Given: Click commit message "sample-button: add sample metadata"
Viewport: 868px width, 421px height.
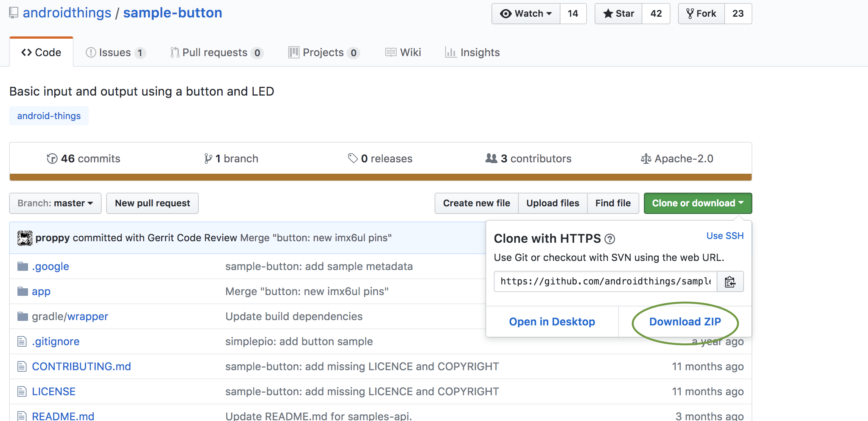Looking at the screenshot, I should point(319,267).
